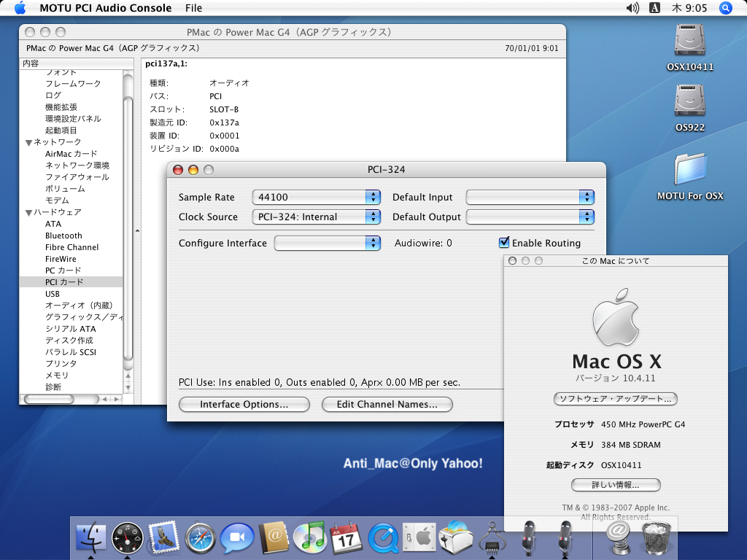Open the Default Output dropdown

click(x=530, y=217)
